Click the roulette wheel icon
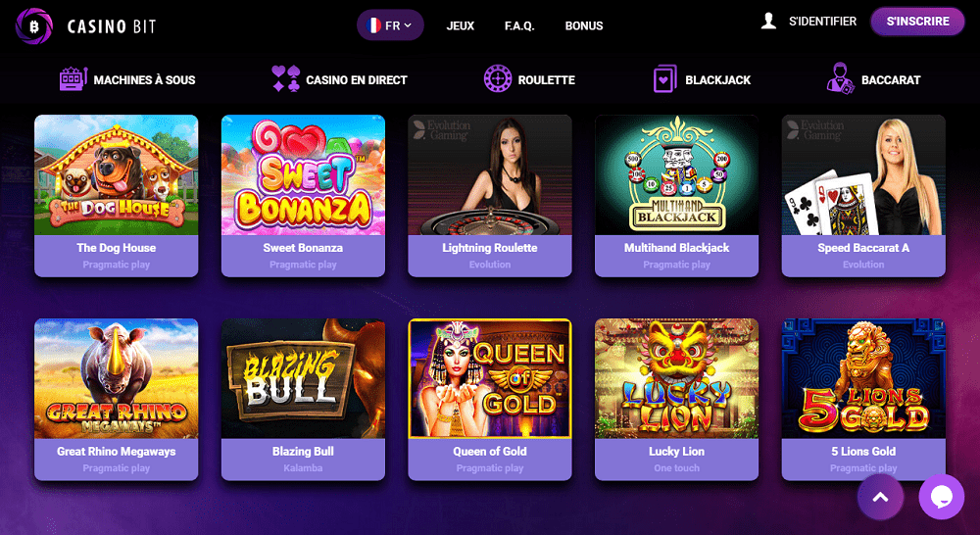980x535 pixels. point(498,78)
